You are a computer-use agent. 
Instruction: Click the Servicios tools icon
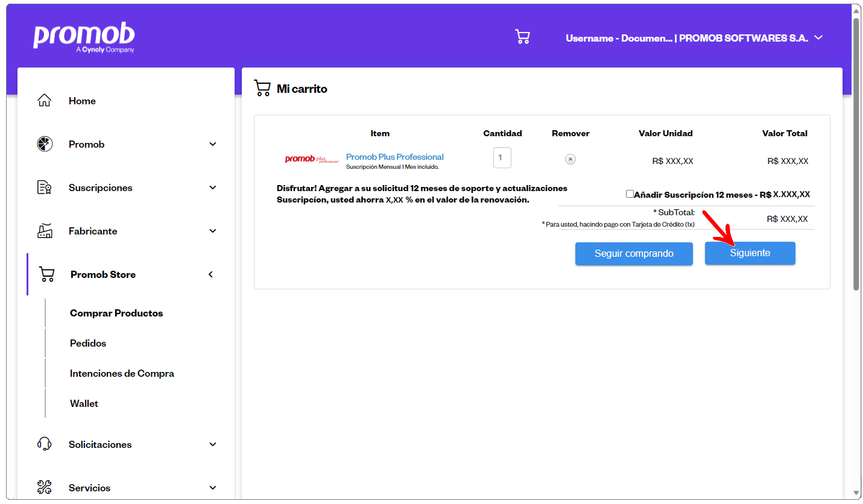[45, 488]
